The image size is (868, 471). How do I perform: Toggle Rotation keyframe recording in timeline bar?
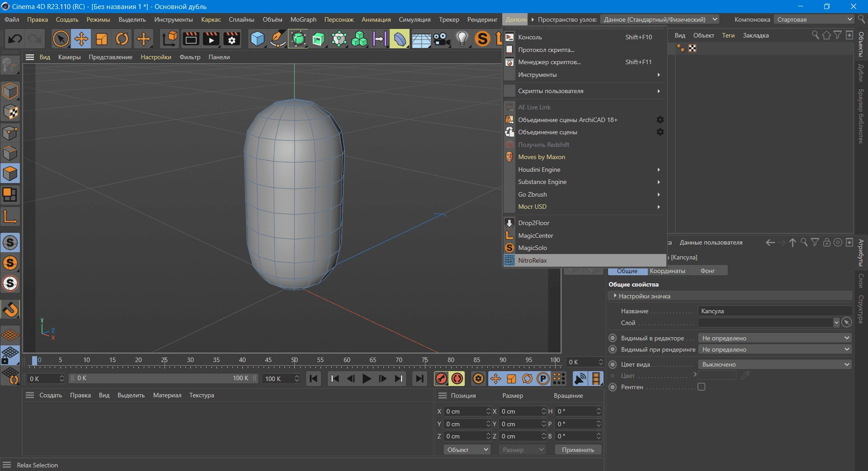(x=528, y=379)
